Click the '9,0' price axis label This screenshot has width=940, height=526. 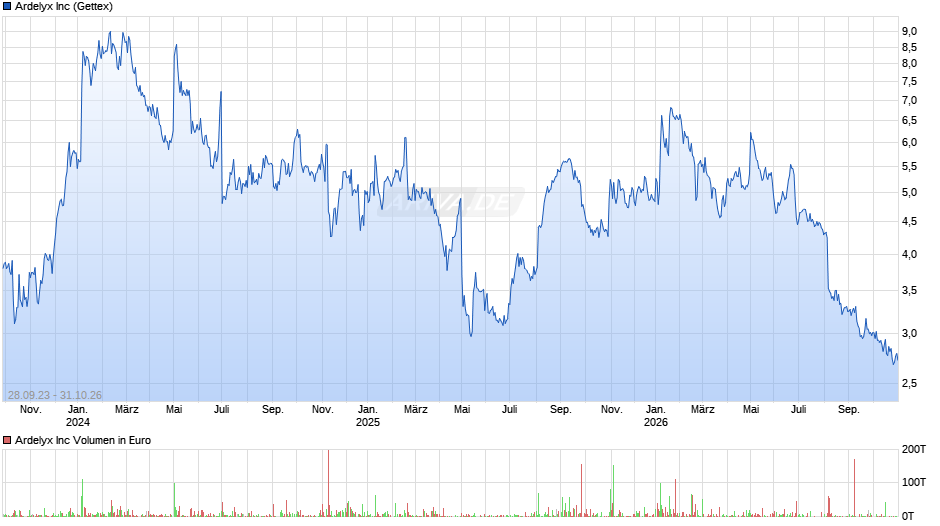[909, 31]
